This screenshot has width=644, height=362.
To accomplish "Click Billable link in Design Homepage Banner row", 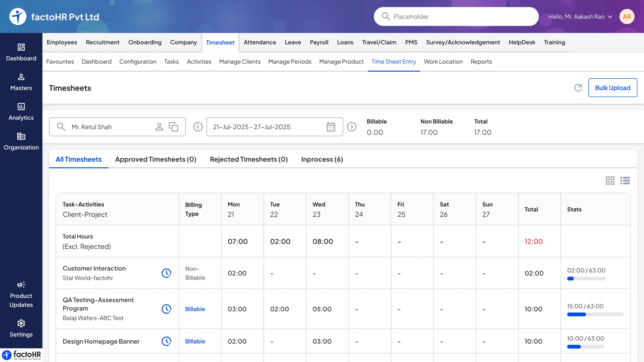I will tap(195, 341).
